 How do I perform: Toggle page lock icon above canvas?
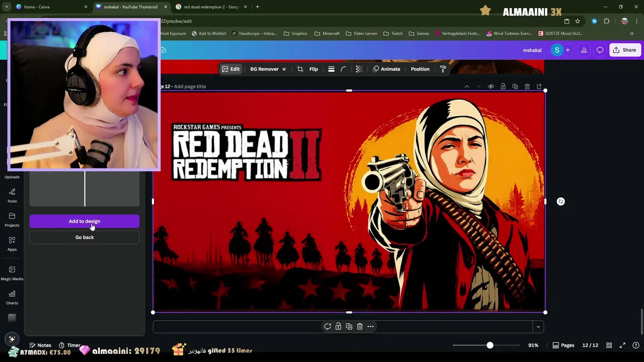pyautogui.click(x=503, y=86)
